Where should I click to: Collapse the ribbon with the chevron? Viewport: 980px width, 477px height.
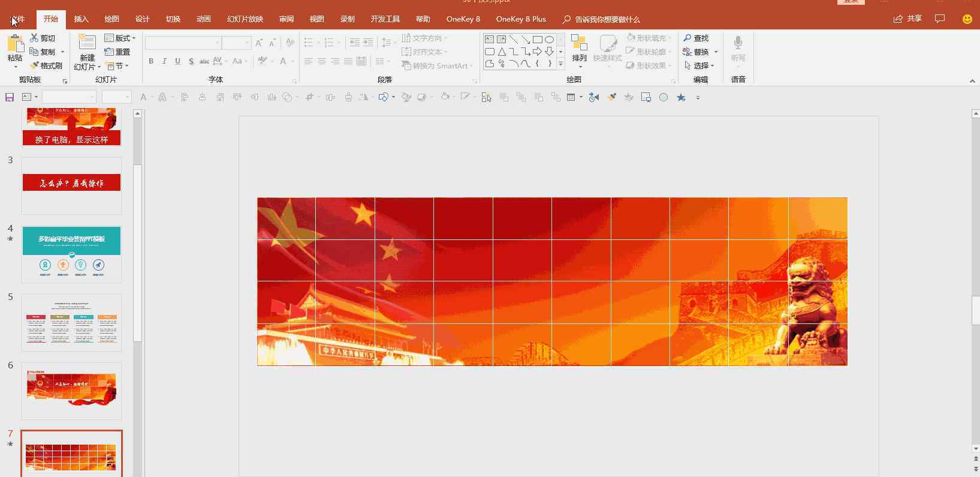(x=972, y=80)
